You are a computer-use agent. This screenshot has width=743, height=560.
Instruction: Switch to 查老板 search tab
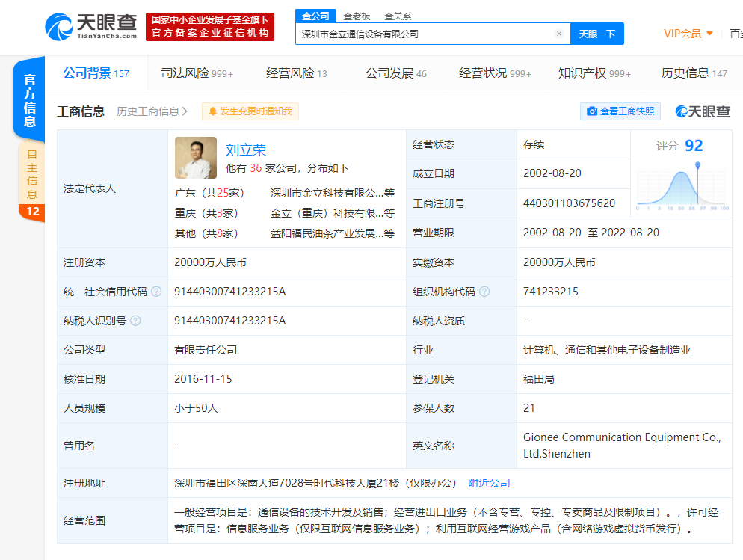[357, 16]
